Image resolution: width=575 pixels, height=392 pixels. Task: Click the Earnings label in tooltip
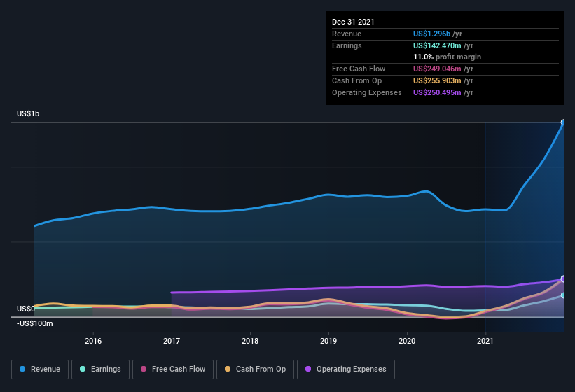(347, 45)
